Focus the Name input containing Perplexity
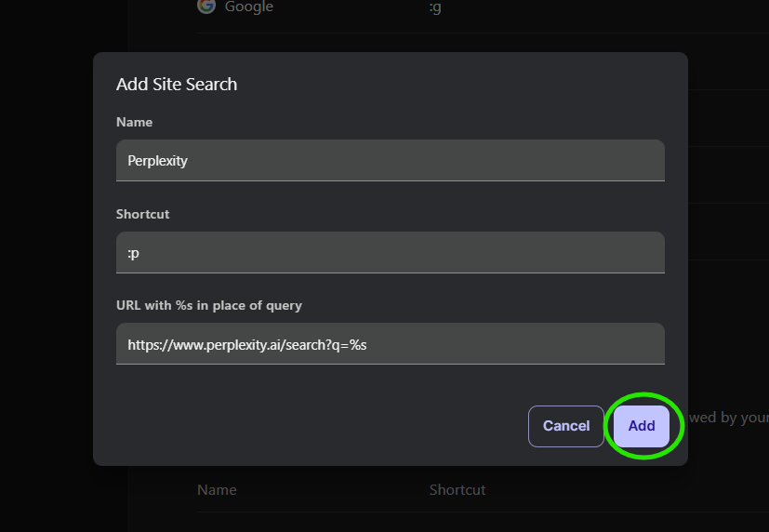769x532 pixels. point(391,160)
